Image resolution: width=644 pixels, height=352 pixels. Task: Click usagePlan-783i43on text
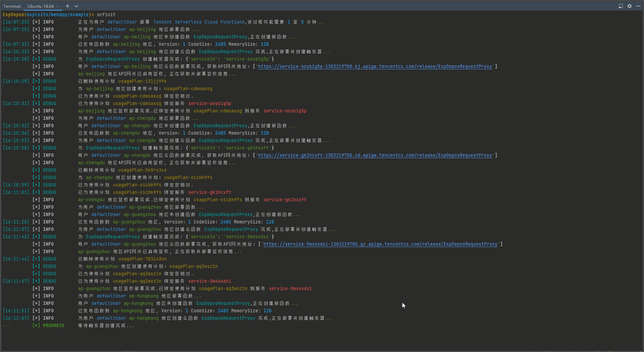tap(143, 259)
